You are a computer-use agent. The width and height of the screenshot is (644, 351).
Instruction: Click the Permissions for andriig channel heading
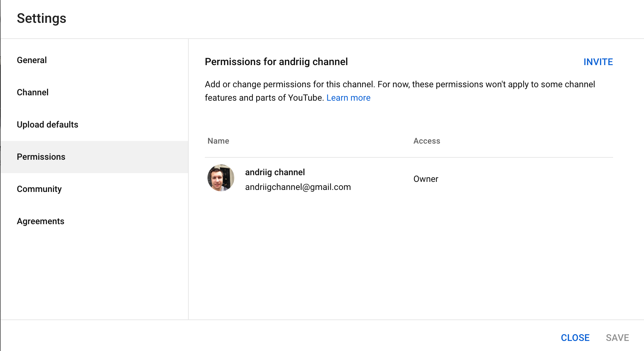coord(276,62)
